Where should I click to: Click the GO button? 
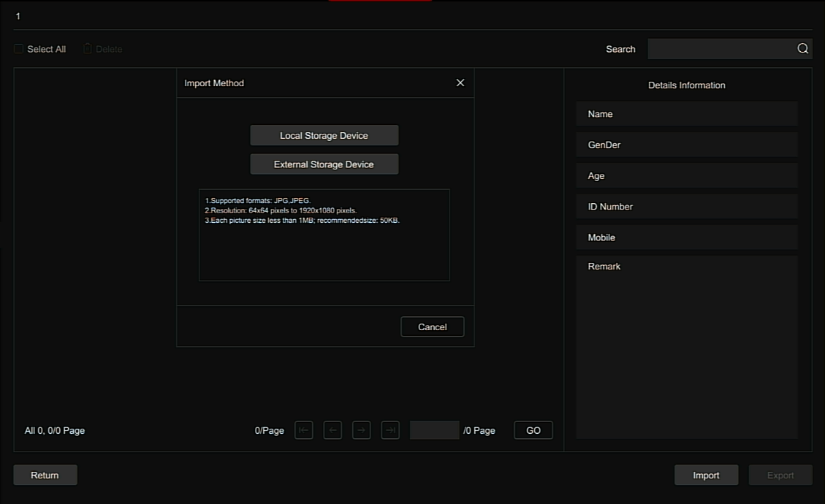[533, 430]
